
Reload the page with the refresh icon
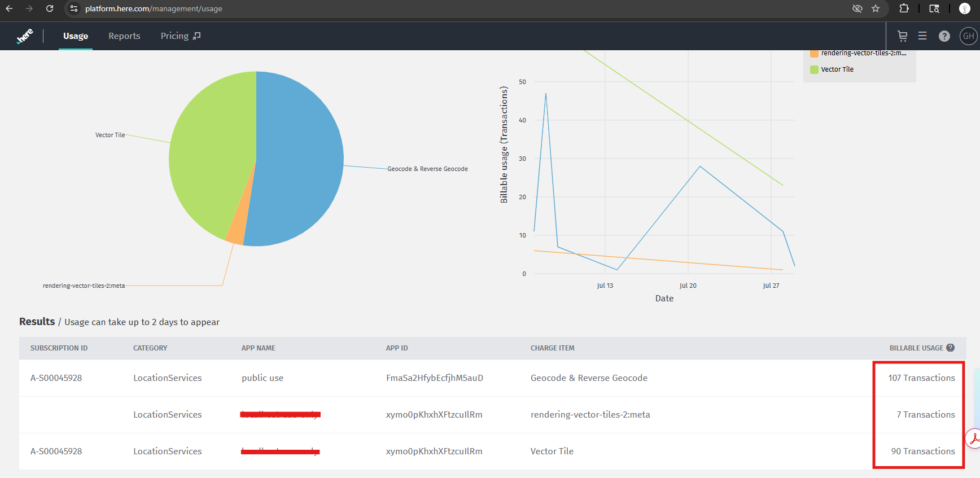[x=50, y=8]
